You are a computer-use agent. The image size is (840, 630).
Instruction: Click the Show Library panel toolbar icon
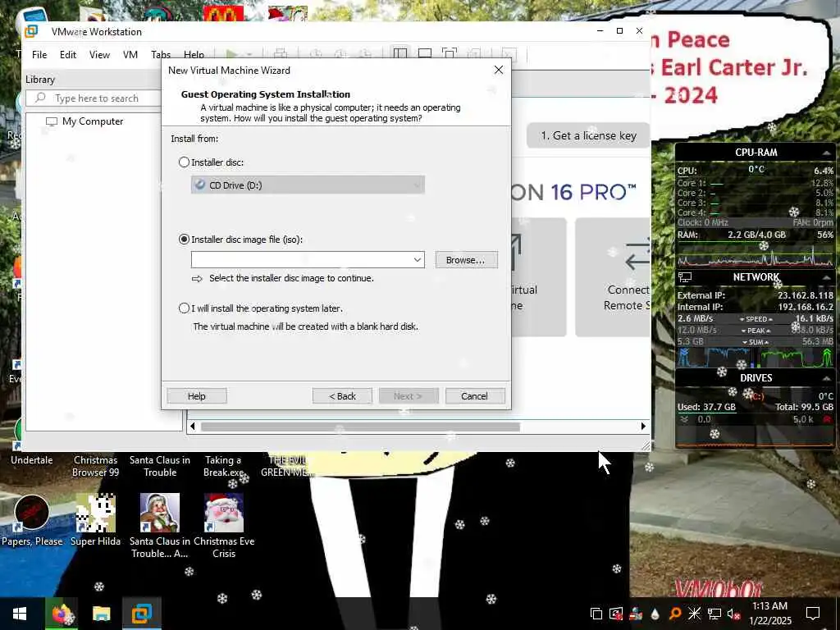(x=400, y=53)
